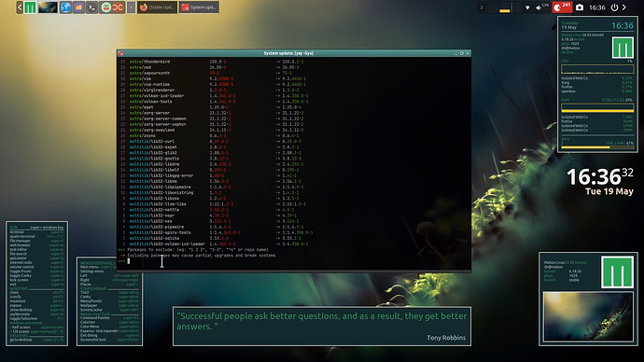Click the 16:36 panel clock
Screen dimensions: 644x362
[x=597, y=7]
